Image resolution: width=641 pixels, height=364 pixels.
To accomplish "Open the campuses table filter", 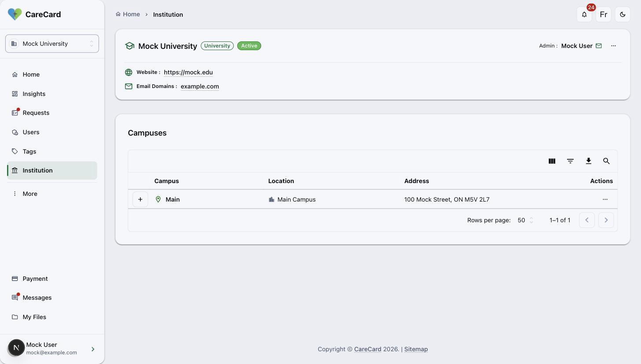I will pos(570,161).
